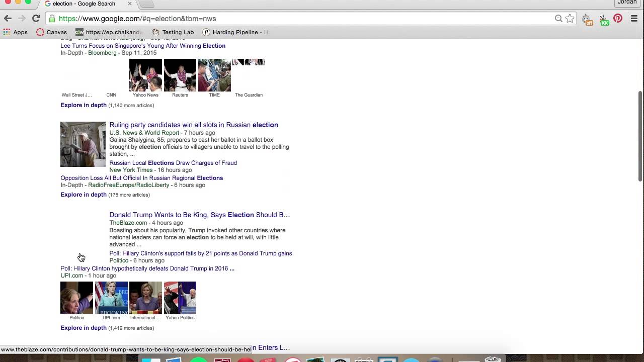Open Ruling party candidates win Russian election
The width and height of the screenshot is (644, 362).
194,125
